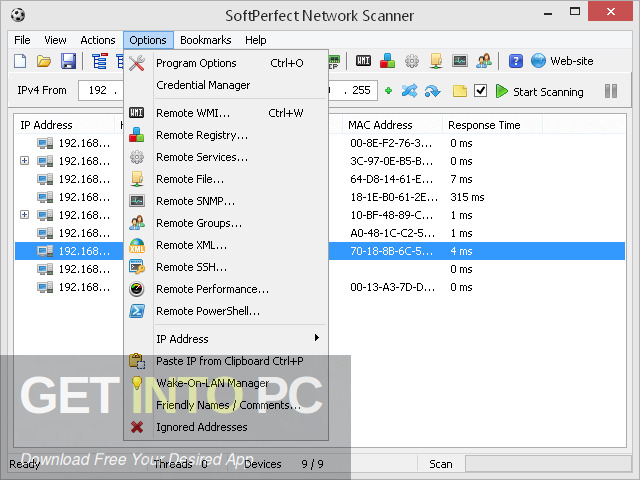
Task: Click the blue shuffle arrows icon
Action: click(409, 91)
